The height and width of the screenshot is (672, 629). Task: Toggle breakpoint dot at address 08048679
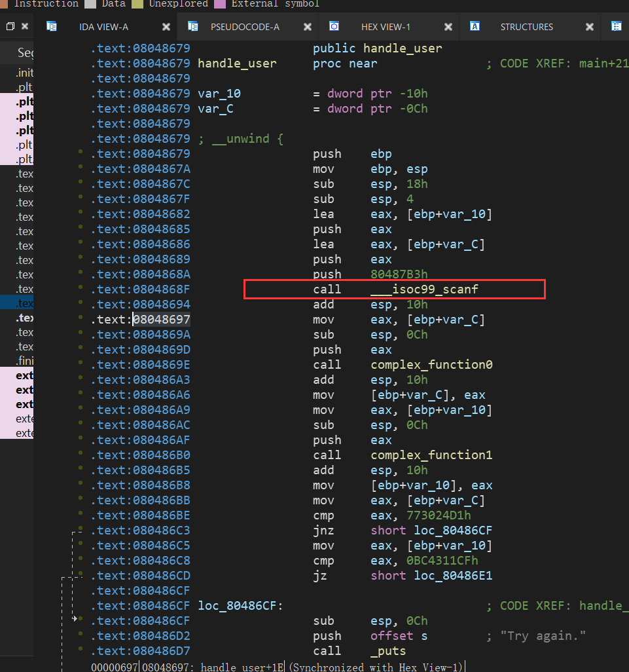click(x=80, y=151)
